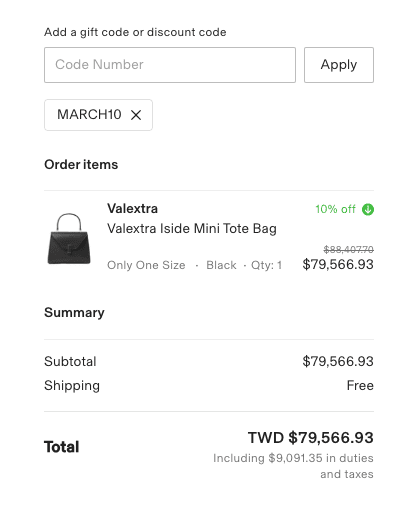Click the duties and taxes note
Viewport: 411px width, 524px height.
coord(293,466)
